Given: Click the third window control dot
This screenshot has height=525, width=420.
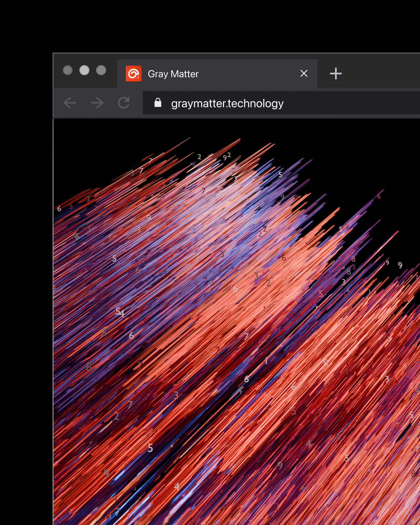Looking at the screenshot, I should pos(101,70).
